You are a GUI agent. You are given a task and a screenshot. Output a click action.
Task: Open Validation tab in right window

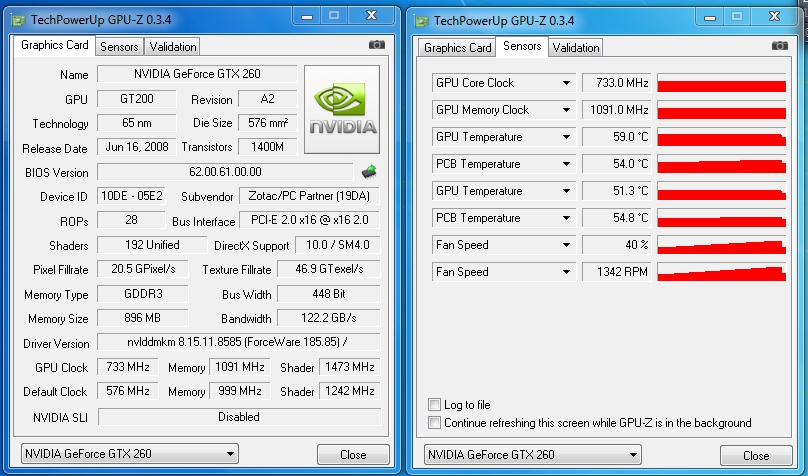pos(576,48)
